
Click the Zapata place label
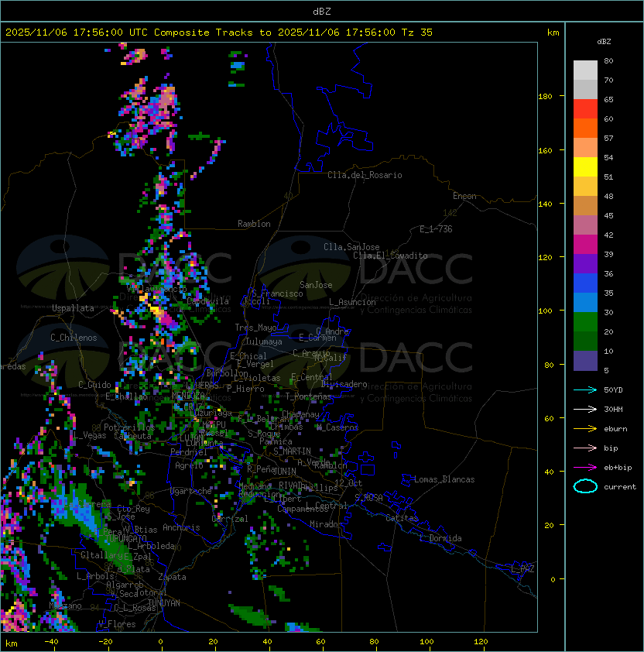click(x=172, y=577)
